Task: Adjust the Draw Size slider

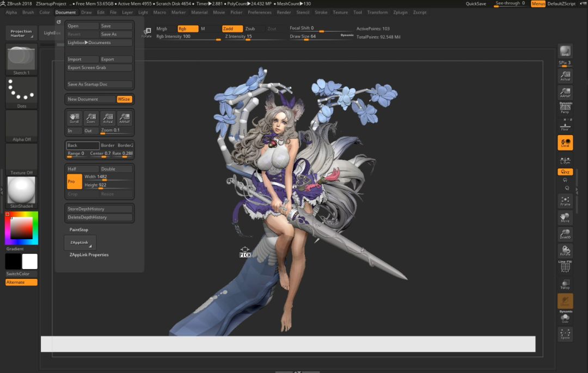Action: pos(321,36)
